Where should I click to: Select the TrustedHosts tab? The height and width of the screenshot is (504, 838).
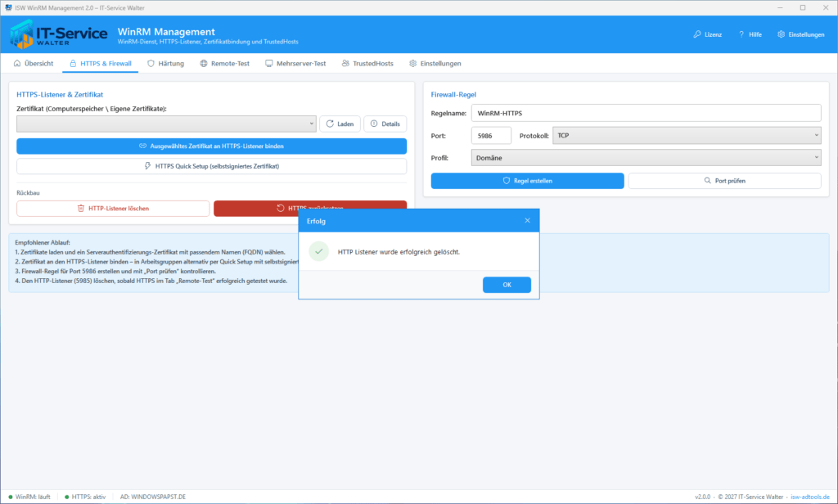(367, 64)
